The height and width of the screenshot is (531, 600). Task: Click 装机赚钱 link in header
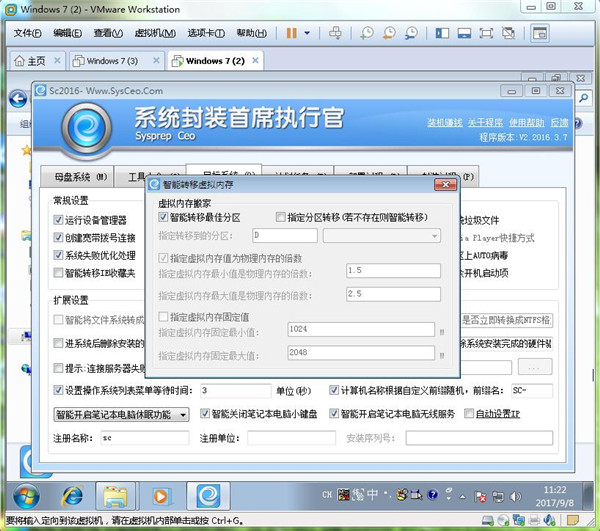click(x=445, y=122)
